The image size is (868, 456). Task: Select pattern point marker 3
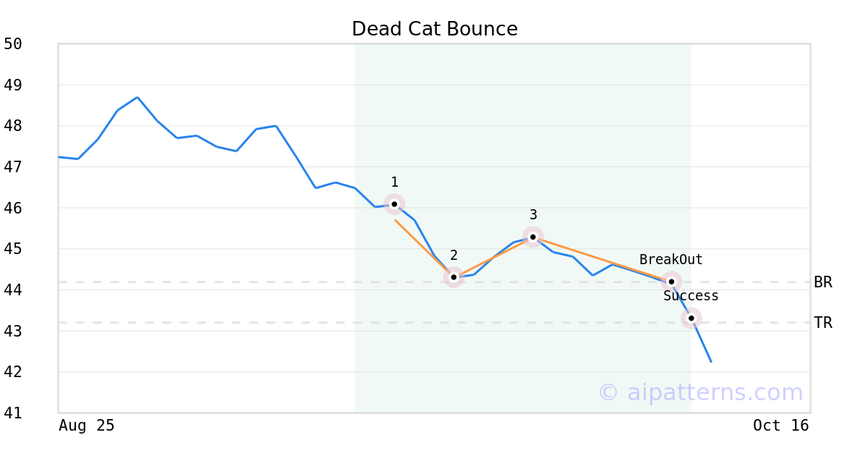[533, 237]
